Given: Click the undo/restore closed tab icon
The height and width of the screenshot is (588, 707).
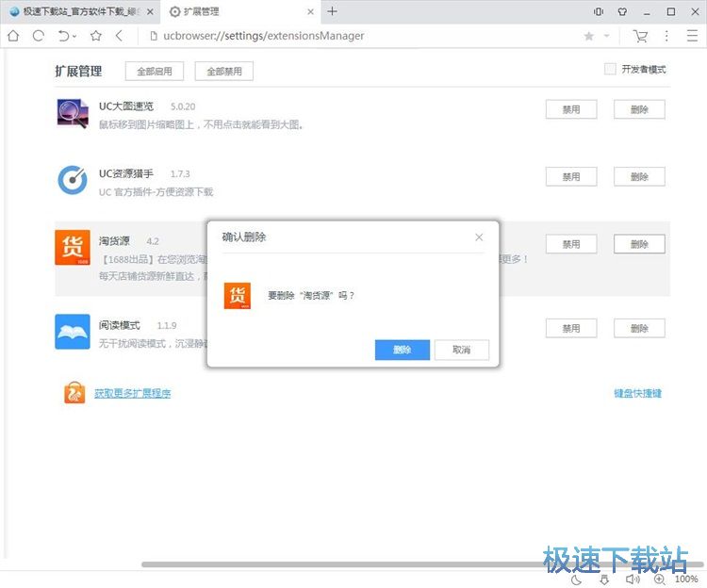Looking at the screenshot, I should (64, 36).
